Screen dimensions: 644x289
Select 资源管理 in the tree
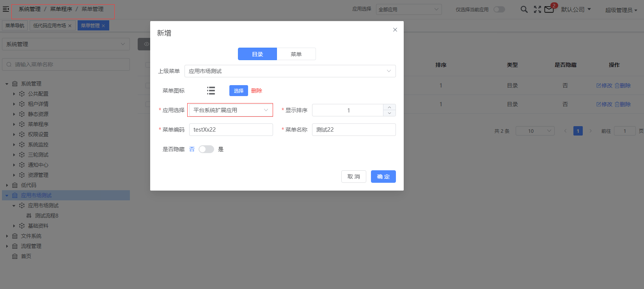tap(38, 175)
